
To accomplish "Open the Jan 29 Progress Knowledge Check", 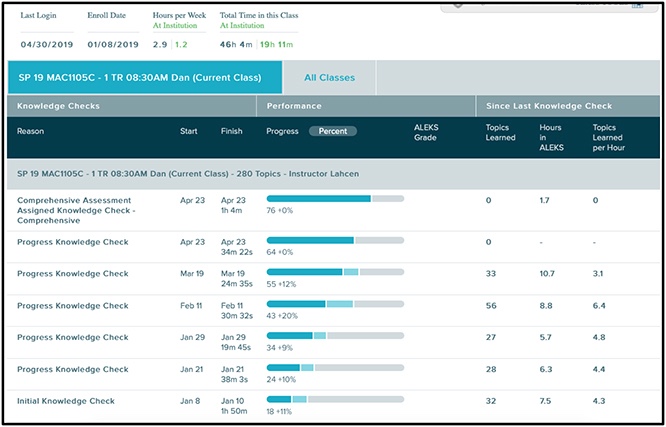I will pos(72,337).
